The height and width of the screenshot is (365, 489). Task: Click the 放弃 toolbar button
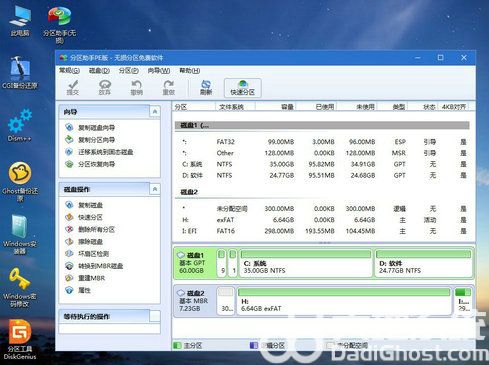(x=105, y=88)
